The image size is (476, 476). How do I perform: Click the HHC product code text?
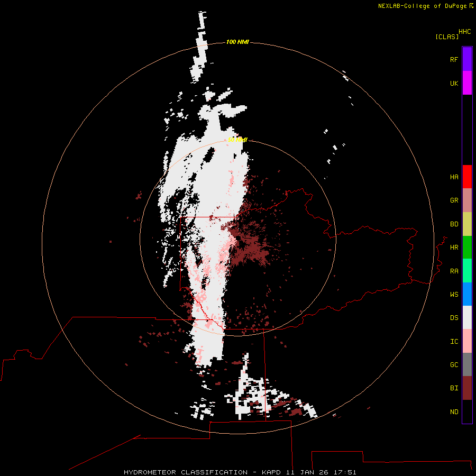click(465, 32)
